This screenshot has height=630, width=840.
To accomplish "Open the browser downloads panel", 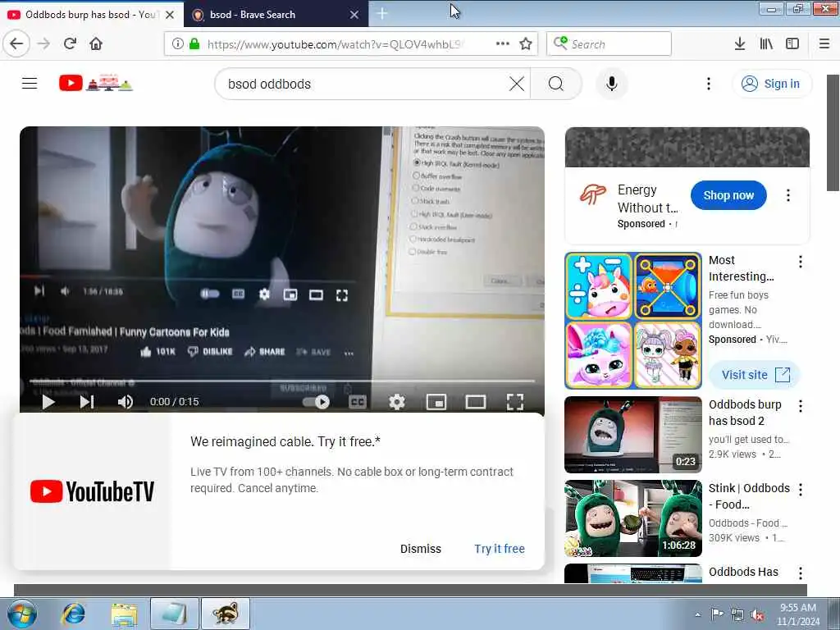I will (x=740, y=43).
